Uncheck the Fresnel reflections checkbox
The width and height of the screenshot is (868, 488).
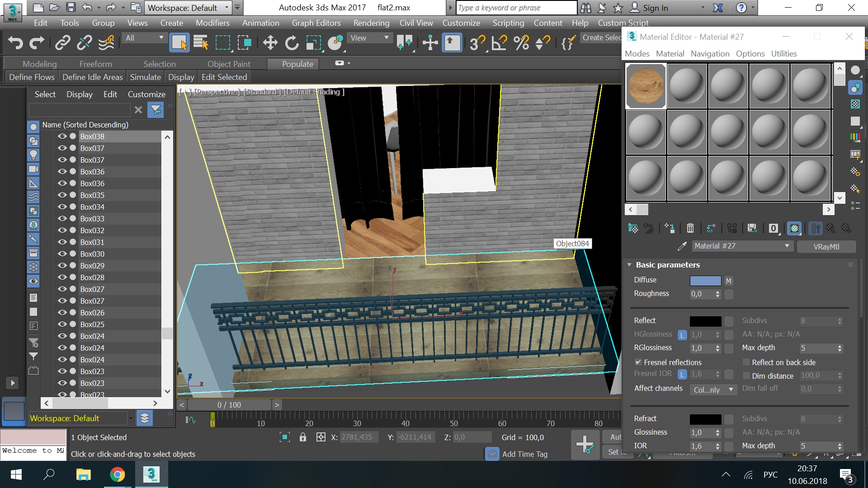point(638,362)
